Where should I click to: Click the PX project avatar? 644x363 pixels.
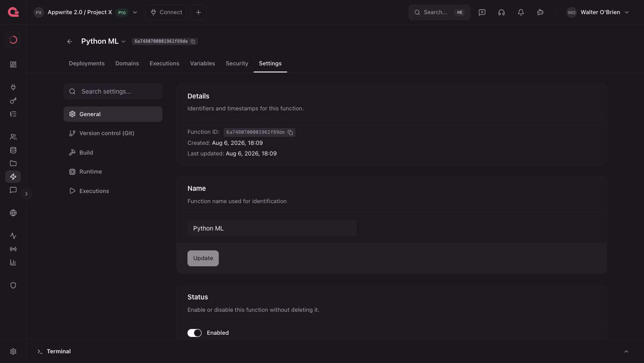tap(39, 12)
